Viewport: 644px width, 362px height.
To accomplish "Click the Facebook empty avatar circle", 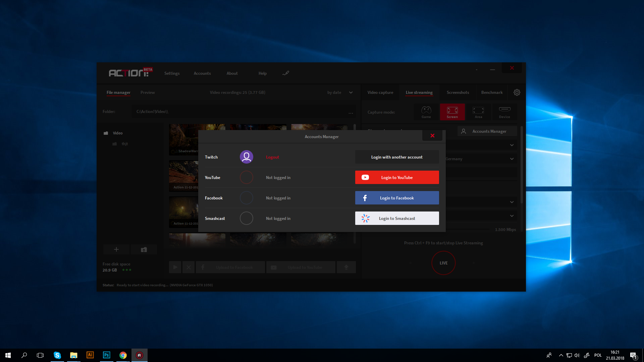I will pos(246,198).
